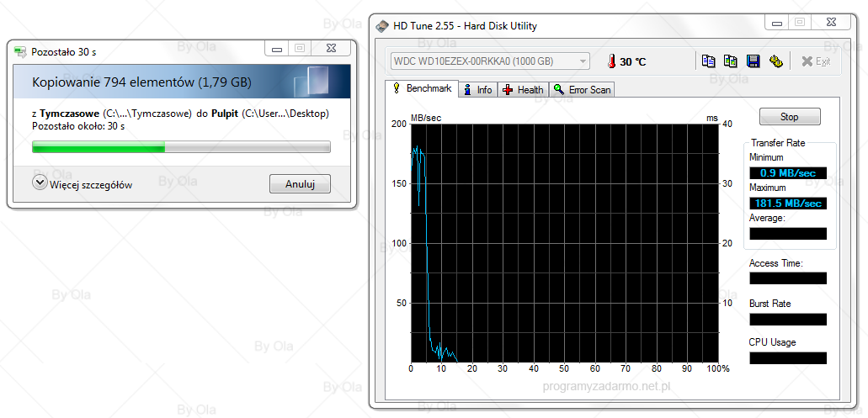Click the HD Tune title bar disk icon
Viewport: 868px width, 418px height.
382,25
